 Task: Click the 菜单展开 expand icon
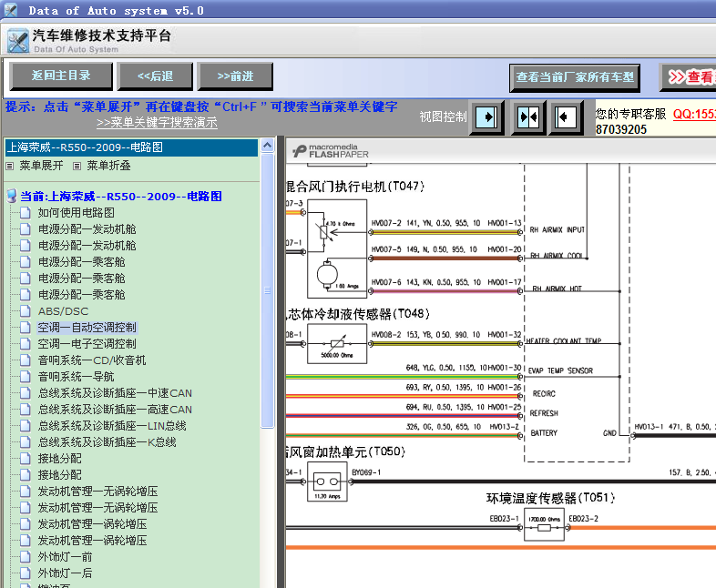(10, 166)
